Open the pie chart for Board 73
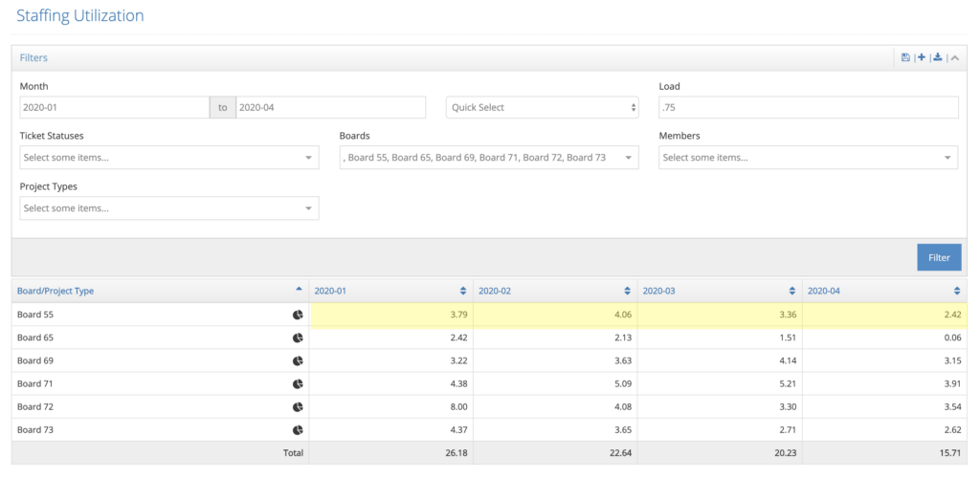The width and height of the screenshot is (980, 479). coord(298,429)
